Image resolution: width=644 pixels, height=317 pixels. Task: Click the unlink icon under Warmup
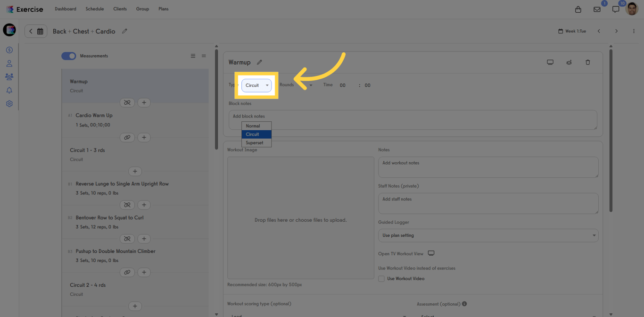127,102
